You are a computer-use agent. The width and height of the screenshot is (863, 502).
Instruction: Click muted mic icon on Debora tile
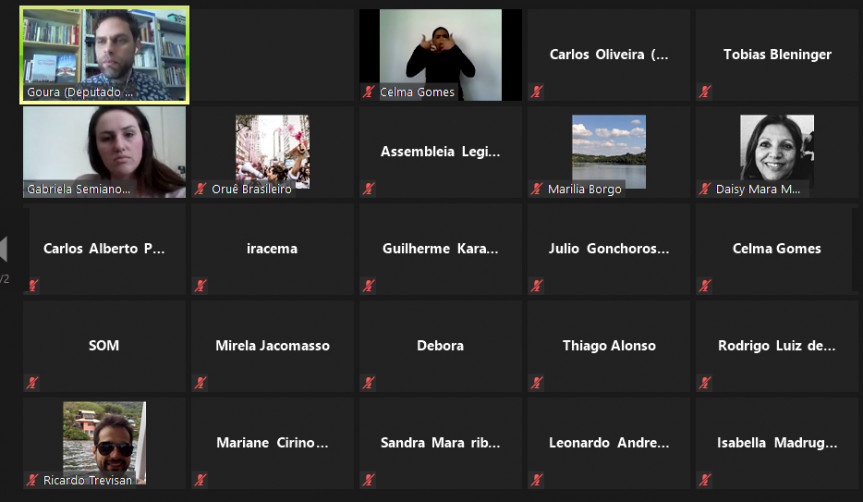[369, 383]
